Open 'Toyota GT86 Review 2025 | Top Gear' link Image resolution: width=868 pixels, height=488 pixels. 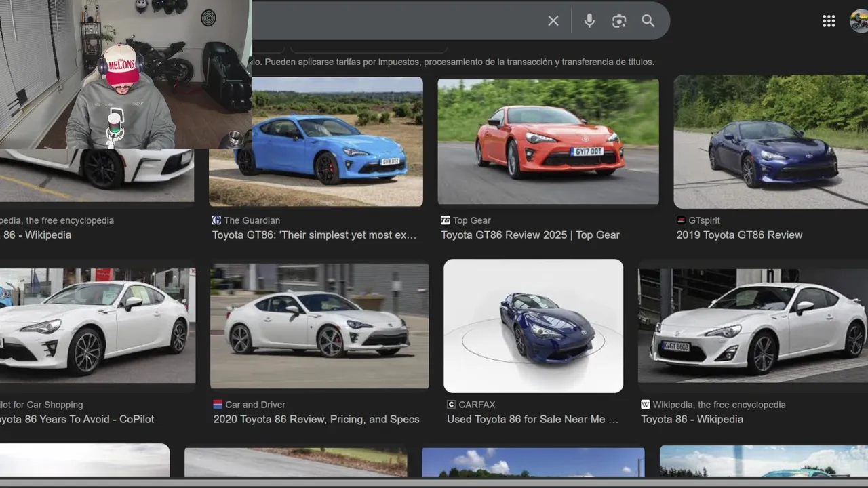[530, 235]
